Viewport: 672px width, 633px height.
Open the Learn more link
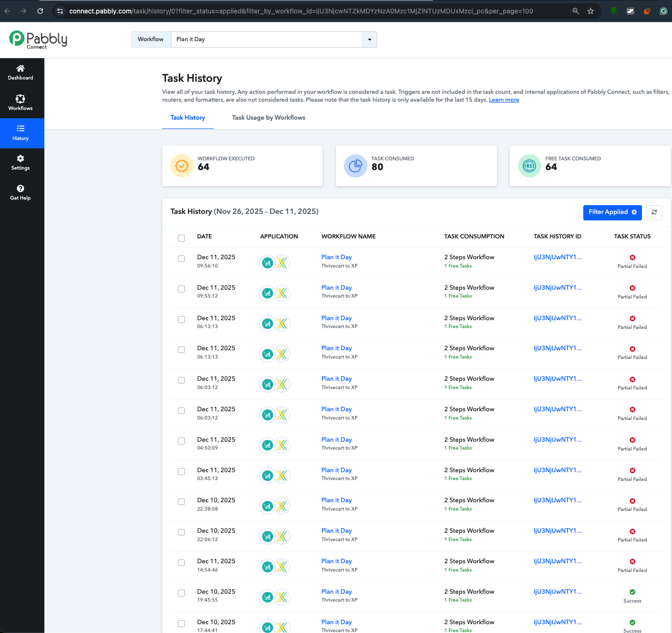(x=504, y=100)
